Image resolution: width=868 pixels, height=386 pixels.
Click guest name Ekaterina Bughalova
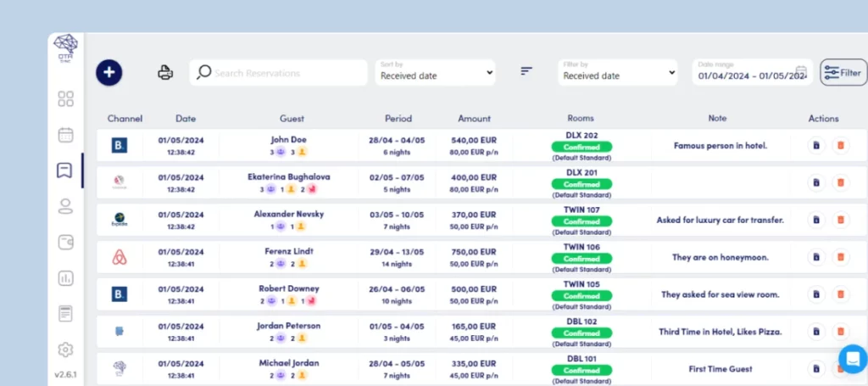point(288,176)
